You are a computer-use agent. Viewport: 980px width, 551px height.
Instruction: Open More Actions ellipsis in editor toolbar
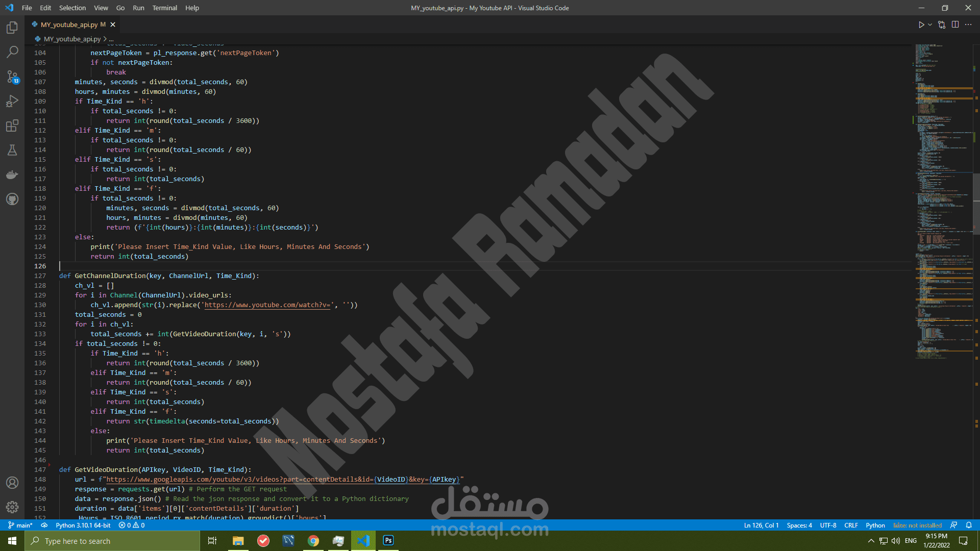[x=968, y=24]
